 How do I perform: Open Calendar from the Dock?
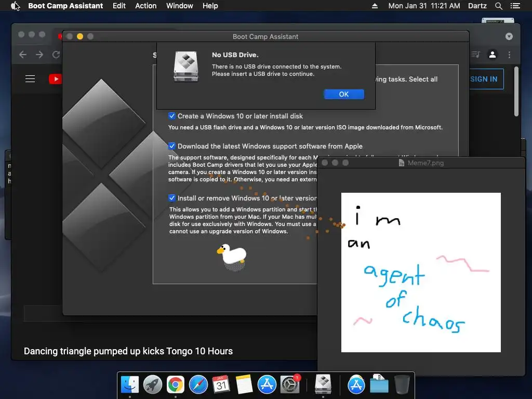221,385
